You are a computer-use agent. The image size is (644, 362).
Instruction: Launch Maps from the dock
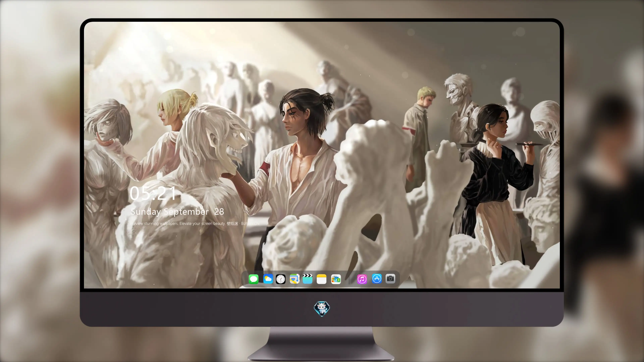point(294,279)
